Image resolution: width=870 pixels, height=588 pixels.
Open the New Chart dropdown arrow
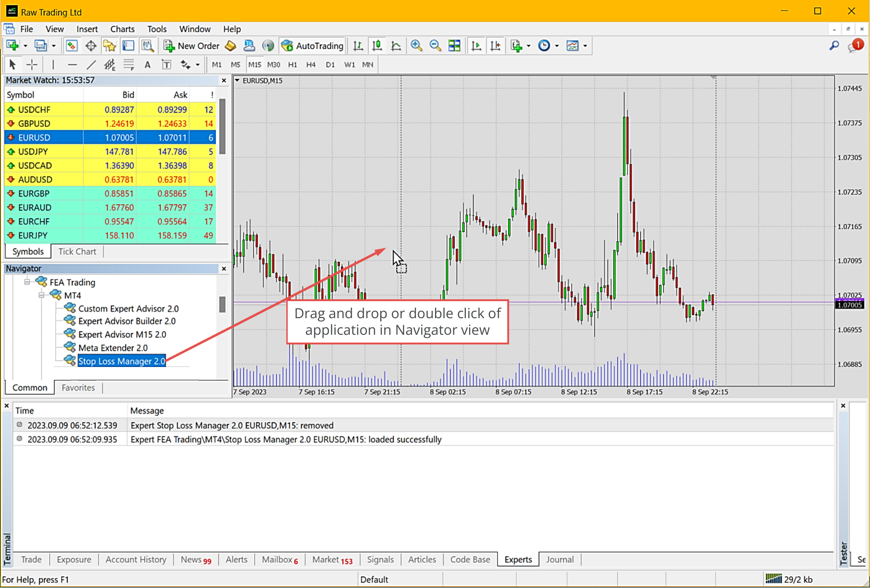click(25, 46)
